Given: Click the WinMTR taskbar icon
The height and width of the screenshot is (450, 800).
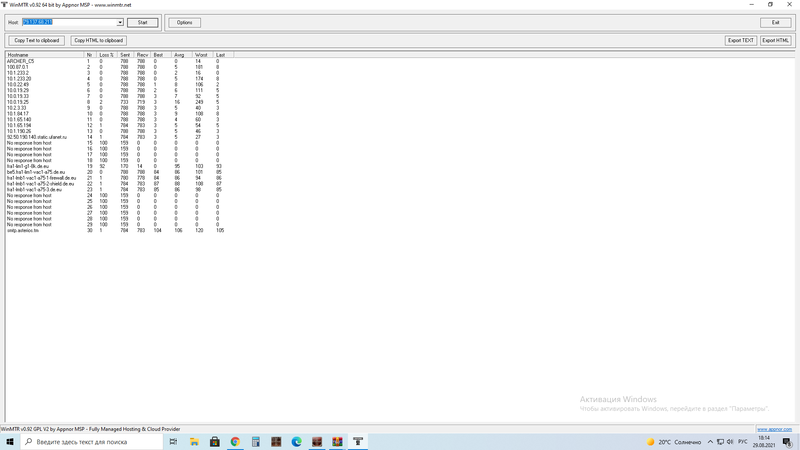Looking at the screenshot, I should point(358,442).
